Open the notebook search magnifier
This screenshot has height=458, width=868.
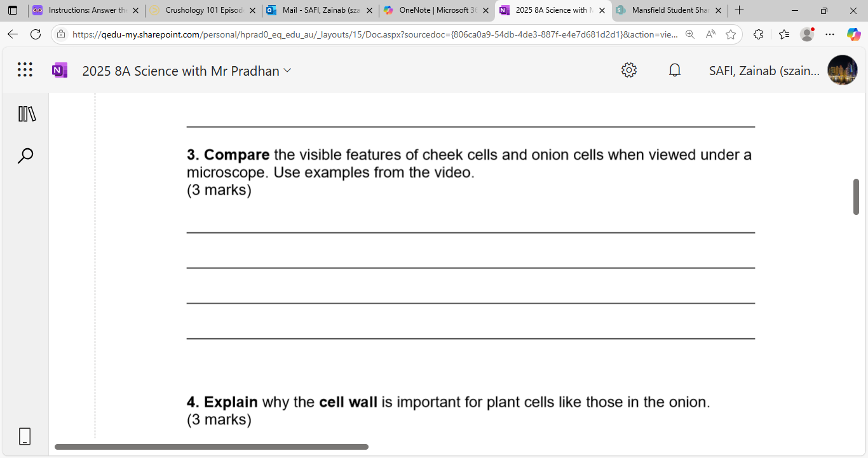click(25, 156)
